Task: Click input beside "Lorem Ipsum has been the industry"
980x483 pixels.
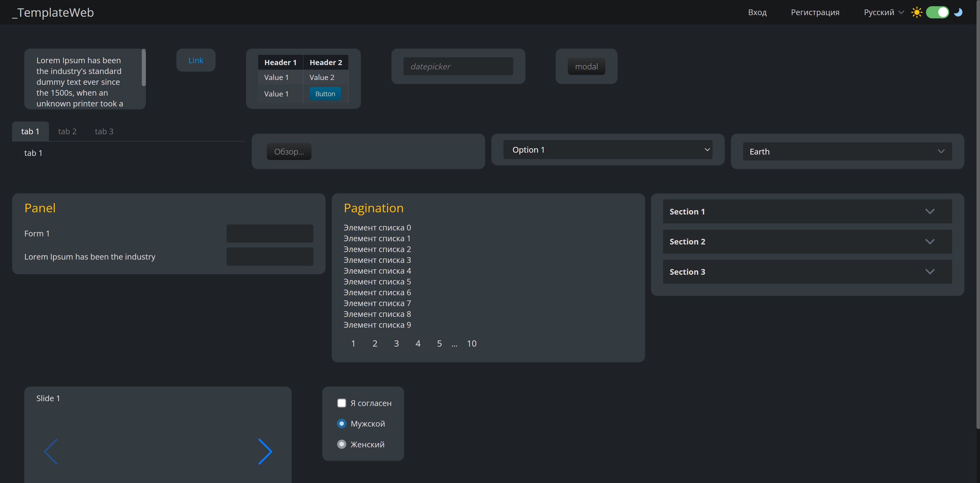Action: [x=270, y=256]
